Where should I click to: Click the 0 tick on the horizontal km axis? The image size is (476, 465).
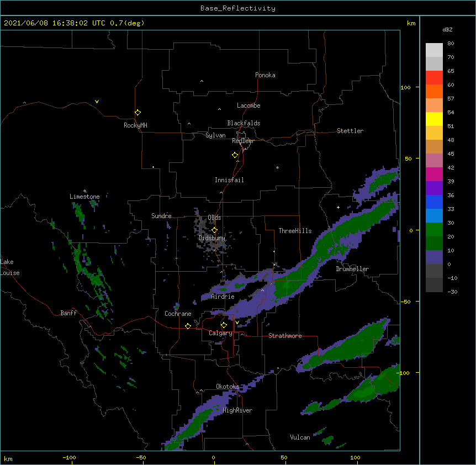click(x=213, y=457)
